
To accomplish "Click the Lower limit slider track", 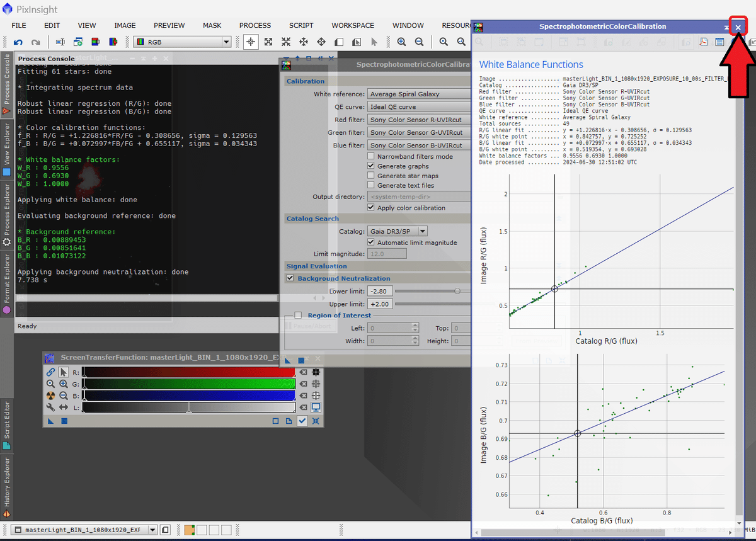I will click(x=433, y=291).
